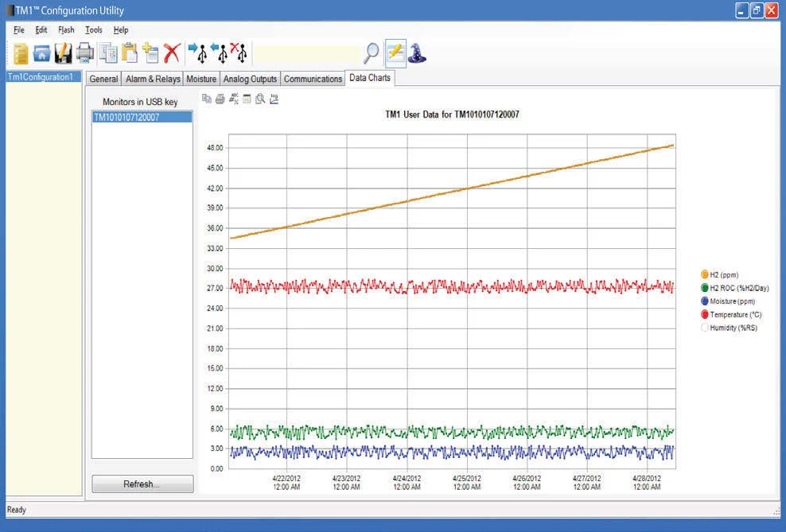Click USB icon with right-pointing blue arrow

coord(197,53)
